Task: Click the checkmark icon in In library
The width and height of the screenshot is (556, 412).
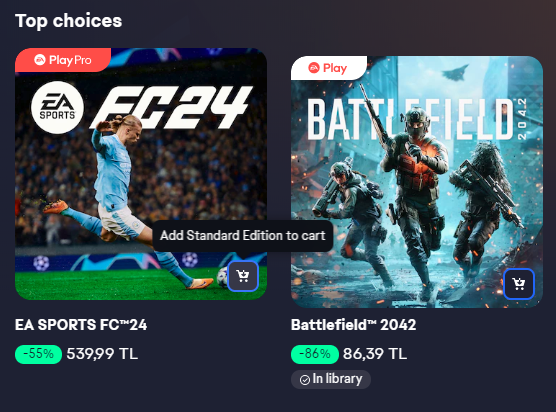Action: (x=305, y=380)
